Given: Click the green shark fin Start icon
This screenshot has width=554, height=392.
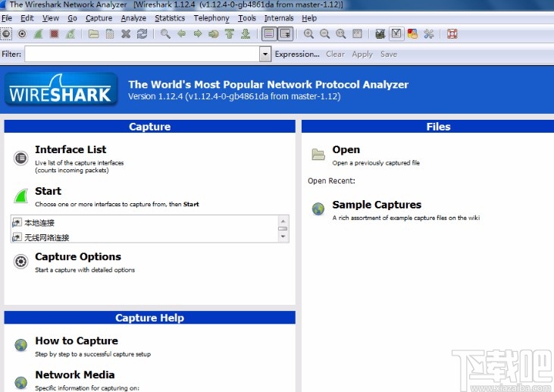Looking at the screenshot, I should pos(21,196).
